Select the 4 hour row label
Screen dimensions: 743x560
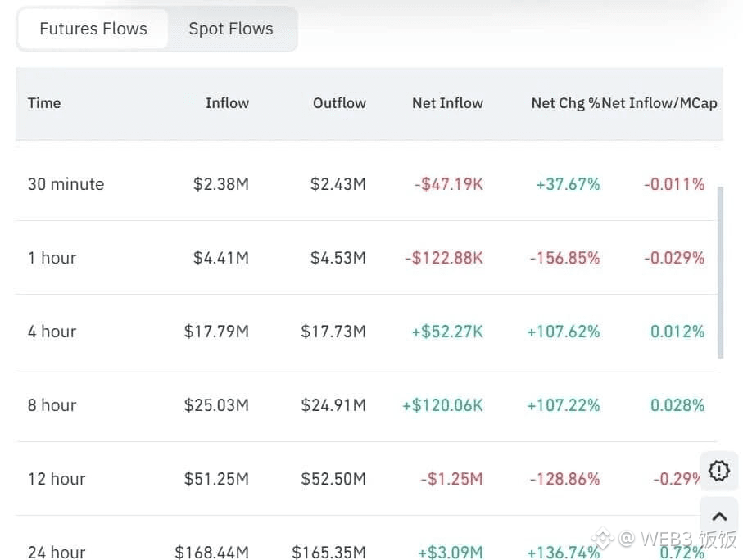click(52, 332)
